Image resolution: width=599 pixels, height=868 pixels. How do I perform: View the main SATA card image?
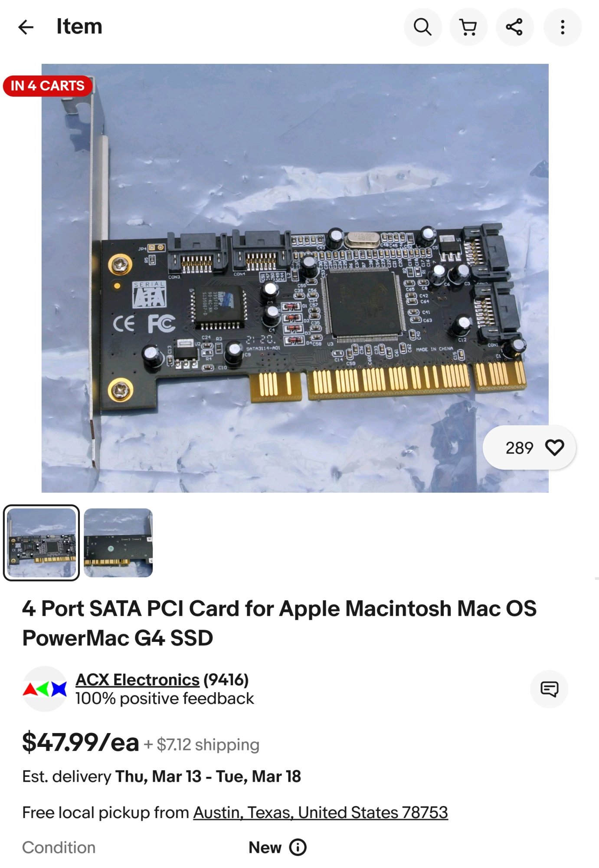pyautogui.click(x=295, y=278)
